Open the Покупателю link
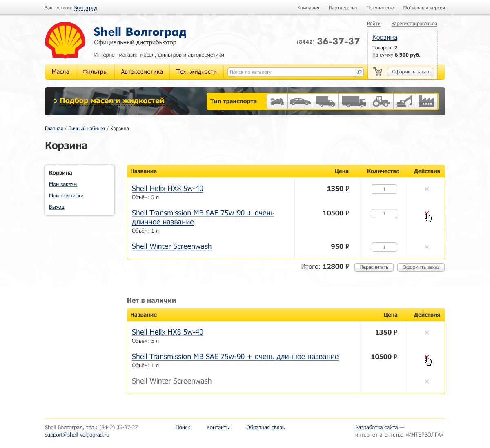The image size is (490, 448). click(x=380, y=8)
